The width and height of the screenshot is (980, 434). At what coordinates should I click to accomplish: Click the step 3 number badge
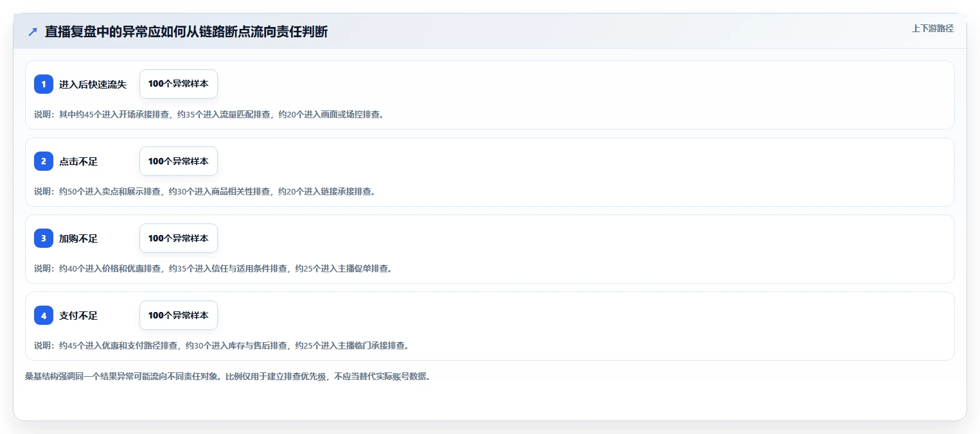point(44,238)
